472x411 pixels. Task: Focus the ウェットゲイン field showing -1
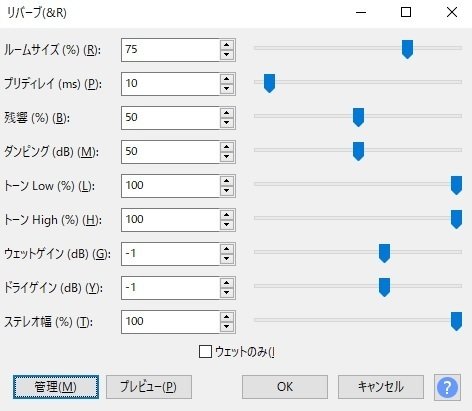point(170,254)
